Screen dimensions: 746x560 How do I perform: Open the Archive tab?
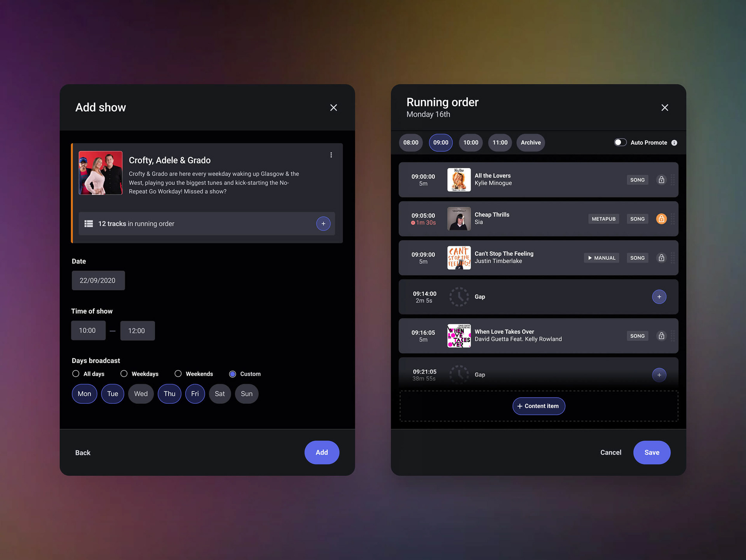coord(531,143)
